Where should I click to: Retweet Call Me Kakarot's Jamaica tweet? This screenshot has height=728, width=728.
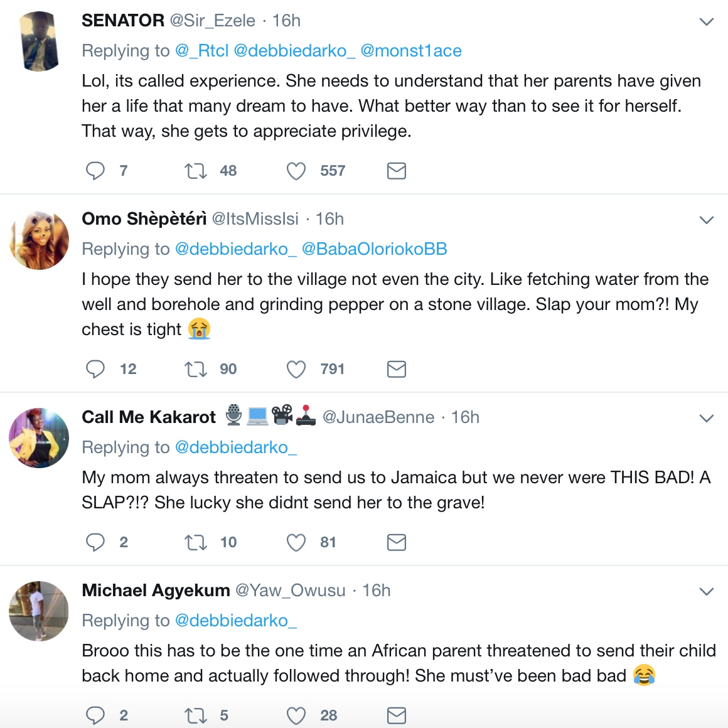coord(196,542)
